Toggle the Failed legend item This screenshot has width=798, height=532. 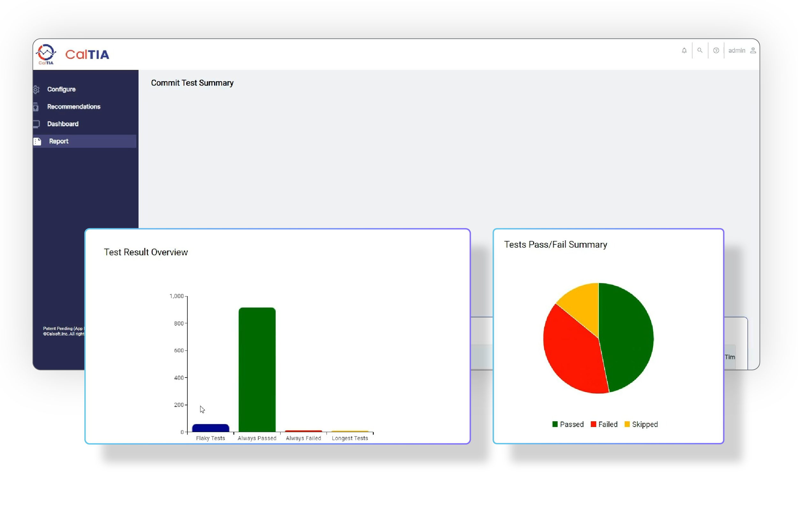(604, 424)
